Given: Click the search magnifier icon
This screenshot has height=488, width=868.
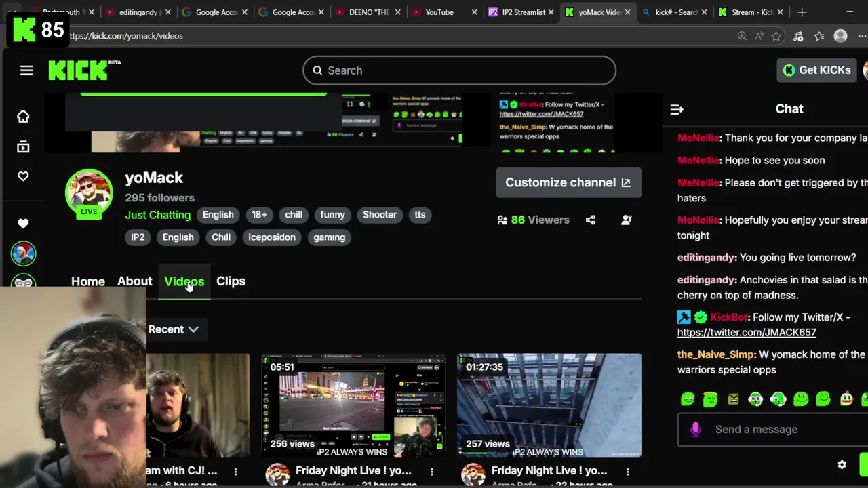Looking at the screenshot, I should 317,70.
